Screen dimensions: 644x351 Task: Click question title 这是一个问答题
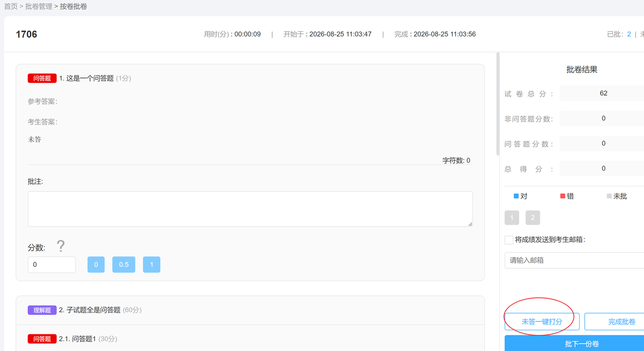90,78
